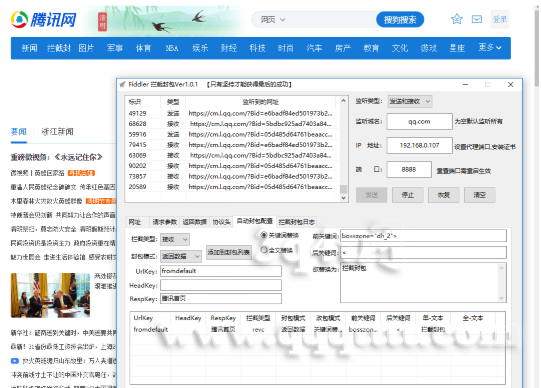This screenshot has height=388, width=541.
Task: Click the up arrow of captured URL list scrollbar
Action: coord(343,101)
